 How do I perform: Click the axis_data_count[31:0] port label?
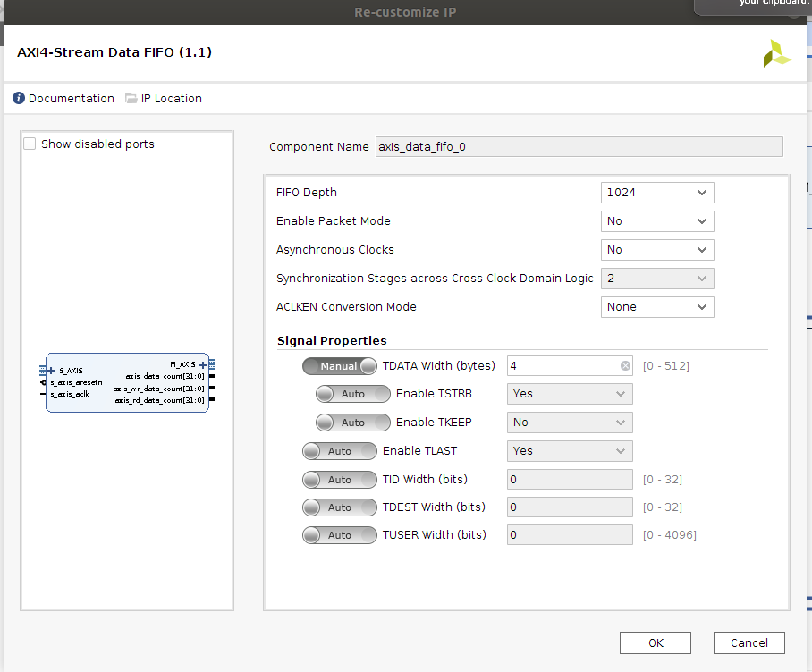tap(165, 376)
